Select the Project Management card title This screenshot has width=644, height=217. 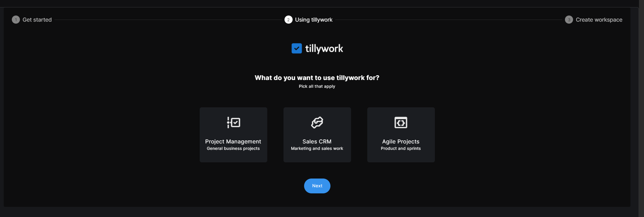(233, 141)
